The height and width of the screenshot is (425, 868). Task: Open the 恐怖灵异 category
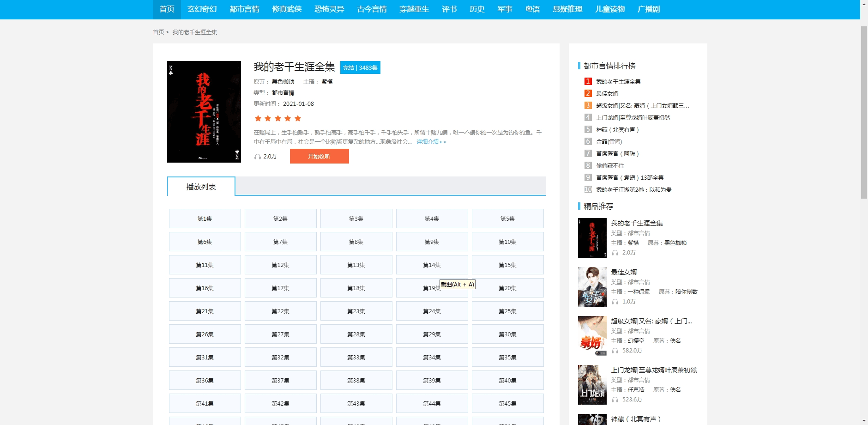(329, 9)
